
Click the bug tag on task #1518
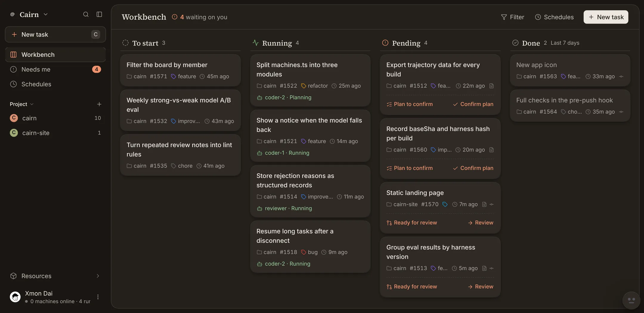[x=309, y=252]
